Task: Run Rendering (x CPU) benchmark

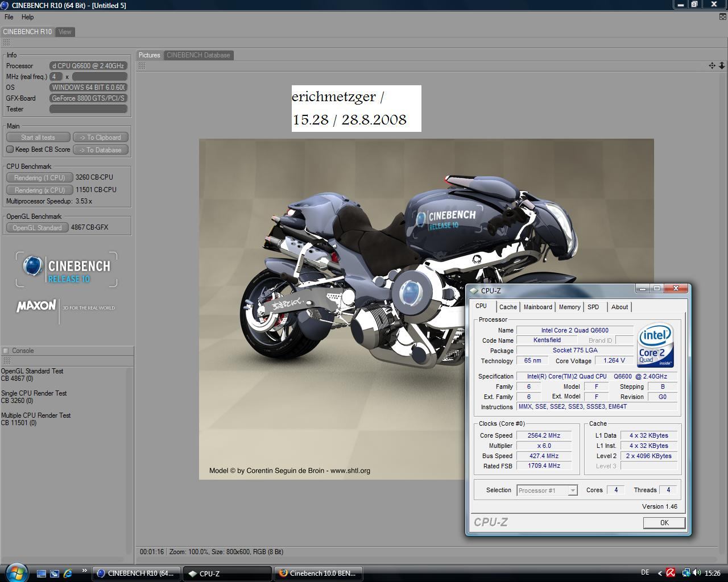Action: click(x=39, y=190)
